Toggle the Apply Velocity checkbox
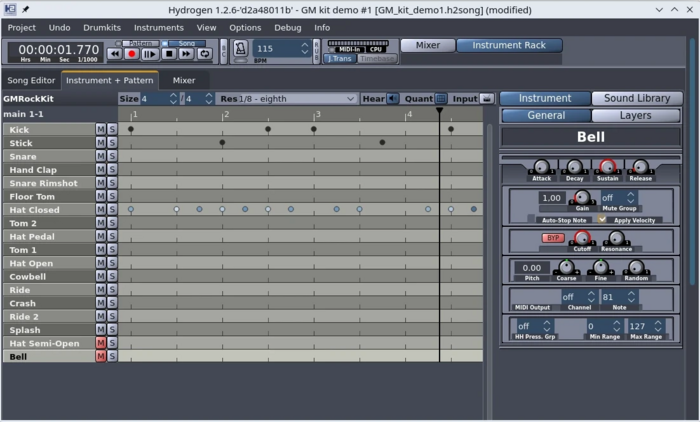The height and width of the screenshot is (422, 700). pos(602,219)
